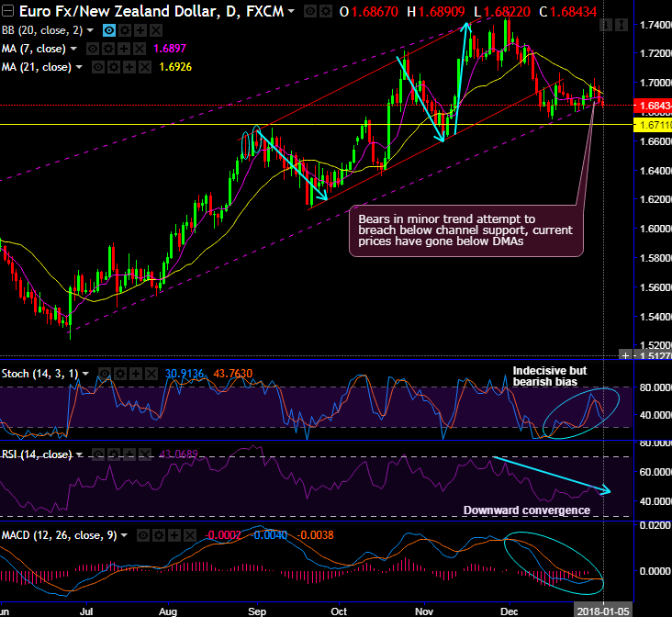The height and width of the screenshot is (617, 672).
Task: Click the RSI (14, close) label
Action: tap(37, 454)
